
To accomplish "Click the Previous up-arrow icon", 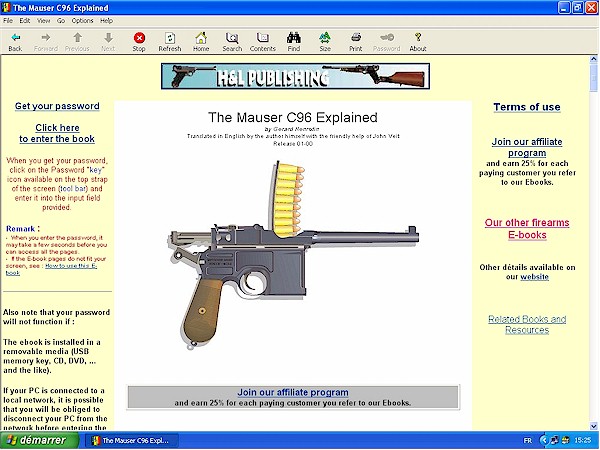I will coord(77,38).
